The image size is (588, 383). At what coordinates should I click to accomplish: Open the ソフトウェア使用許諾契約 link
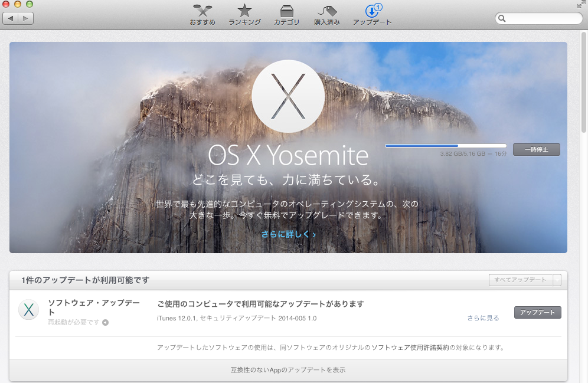pos(410,348)
